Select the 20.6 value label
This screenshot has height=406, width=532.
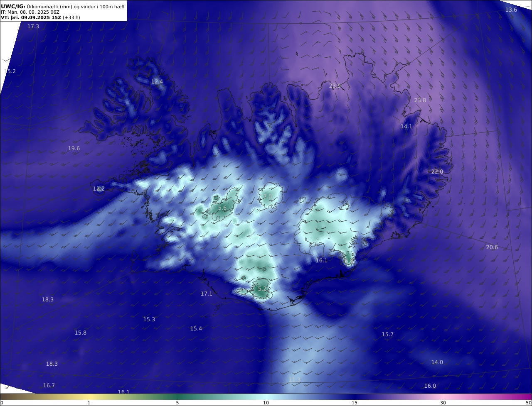492,247
